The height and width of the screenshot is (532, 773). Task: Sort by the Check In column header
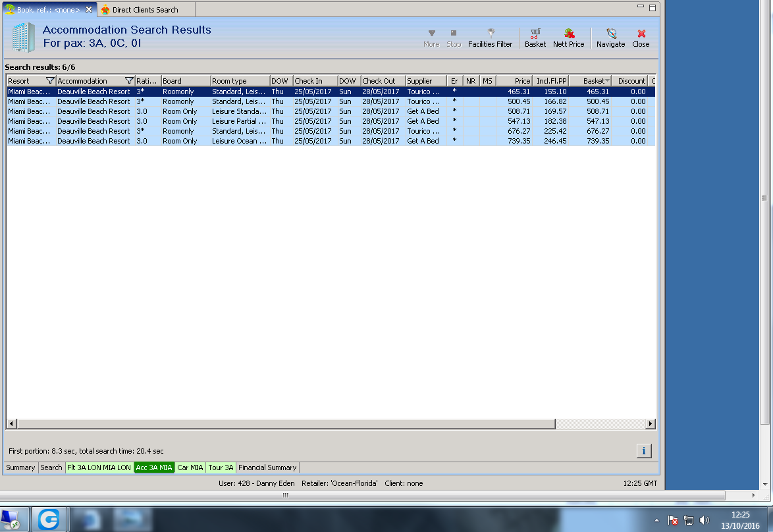pyautogui.click(x=315, y=81)
